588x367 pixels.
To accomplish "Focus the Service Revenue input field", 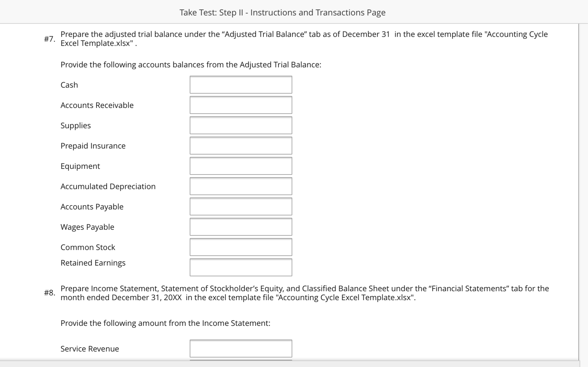I will tap(241, 349).
